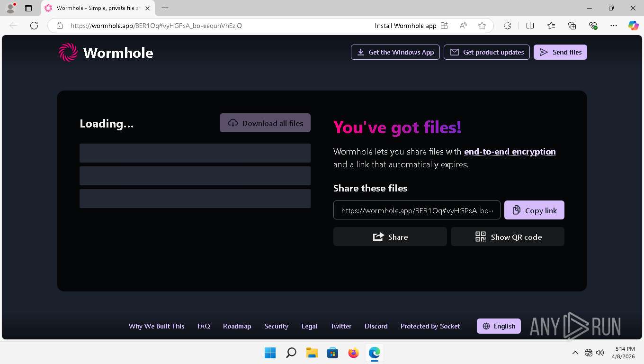Open the Copilot sidebar icon
Screen dimensions: 644x364
[633, 26]
